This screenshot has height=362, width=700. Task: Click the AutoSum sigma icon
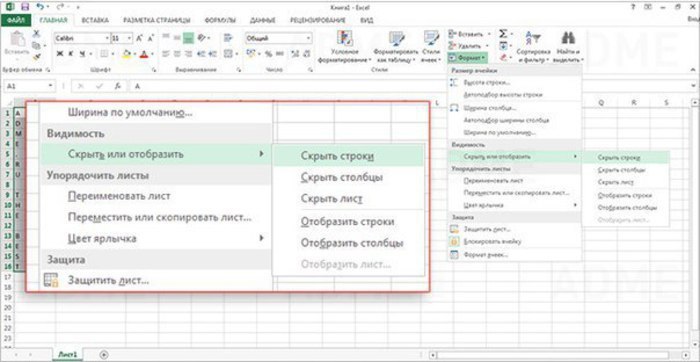[503, 33]
